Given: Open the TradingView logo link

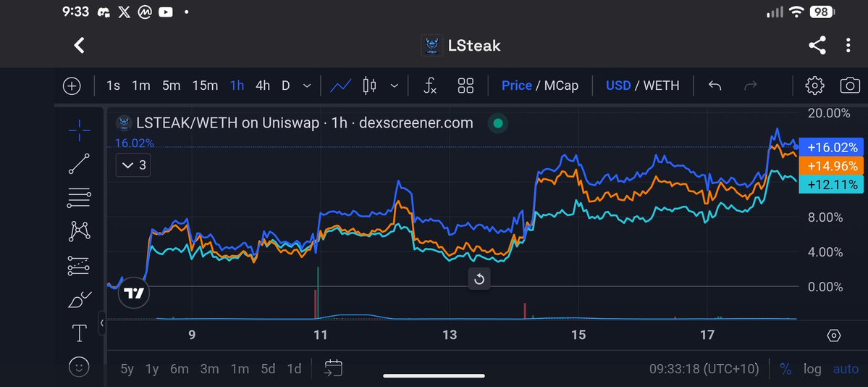Looking at the screenshot, I should [134, 292].
